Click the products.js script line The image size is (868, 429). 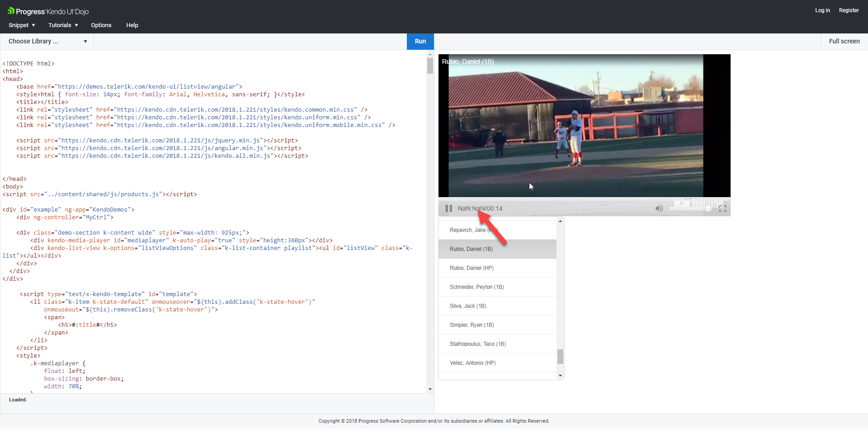click(x=100, y=194)
